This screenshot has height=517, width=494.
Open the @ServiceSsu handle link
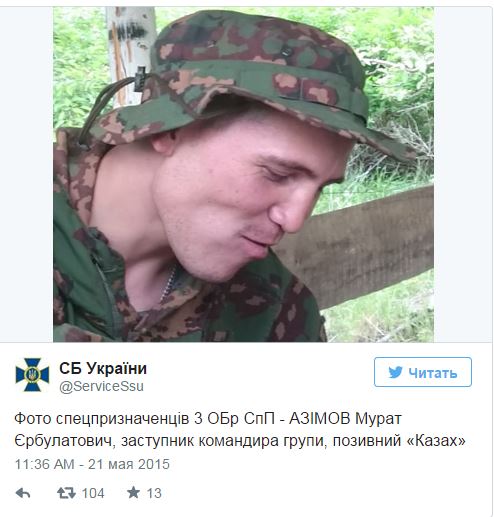[101, 386]
